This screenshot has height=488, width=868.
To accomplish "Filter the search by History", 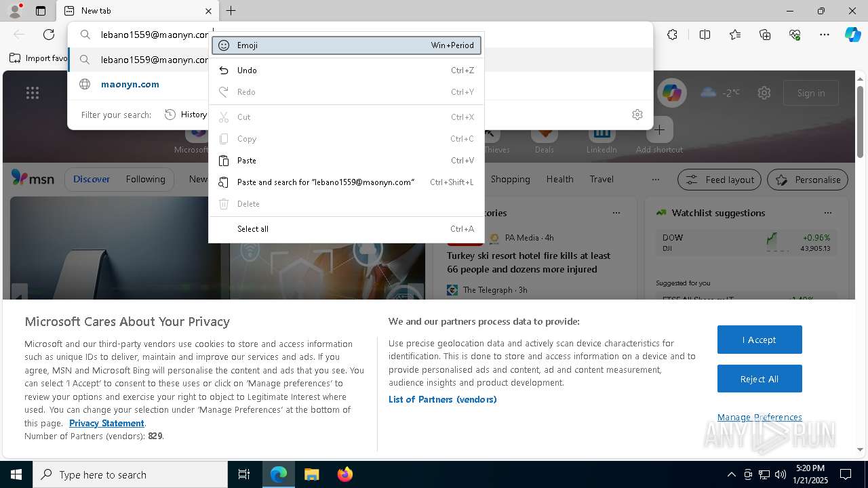I will coord(186,115).
